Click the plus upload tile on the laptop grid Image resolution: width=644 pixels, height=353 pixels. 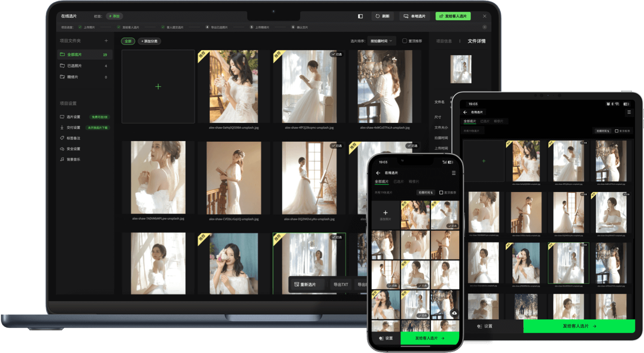pos(158,87)
